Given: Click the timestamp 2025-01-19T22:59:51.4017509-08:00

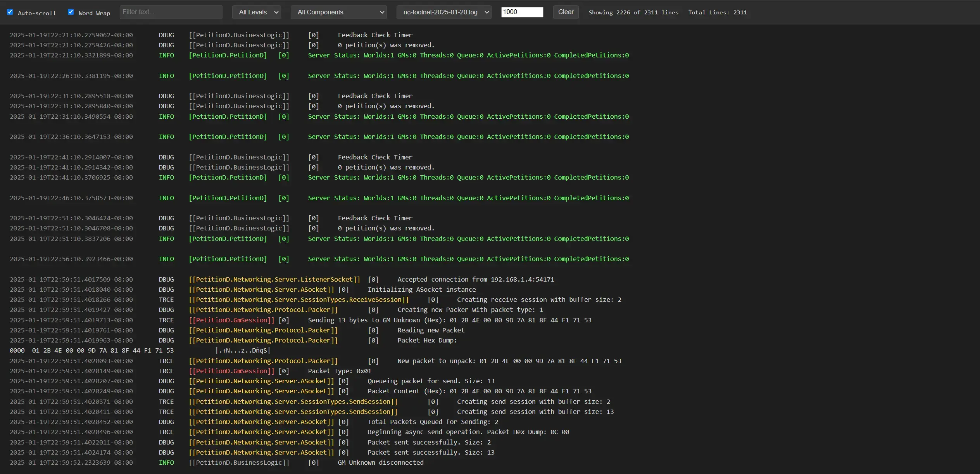Looking at the screenshot, I should [71, 279].
